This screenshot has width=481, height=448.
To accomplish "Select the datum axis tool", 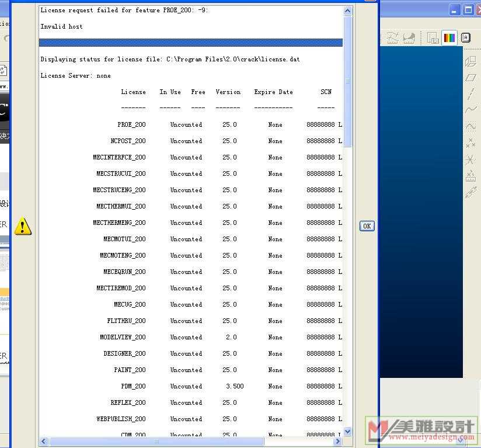I will (470, 93).
